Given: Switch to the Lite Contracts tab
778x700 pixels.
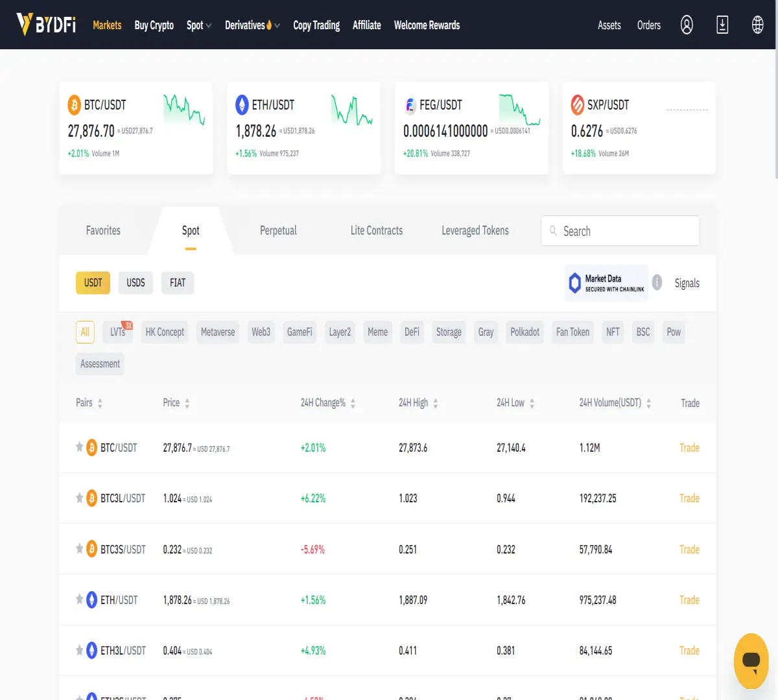Looking at the screenshot, I should point(377,231).
